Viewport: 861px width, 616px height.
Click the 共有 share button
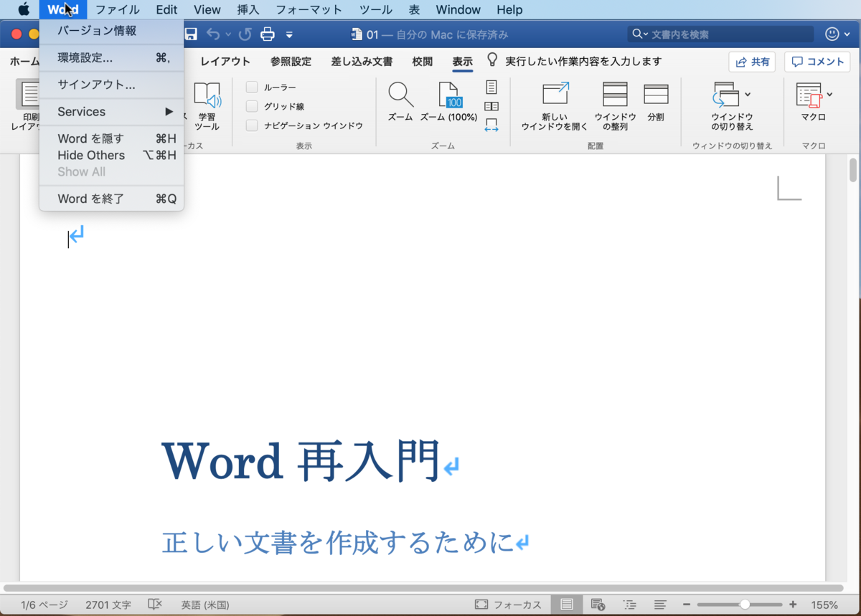click(752, 62)
